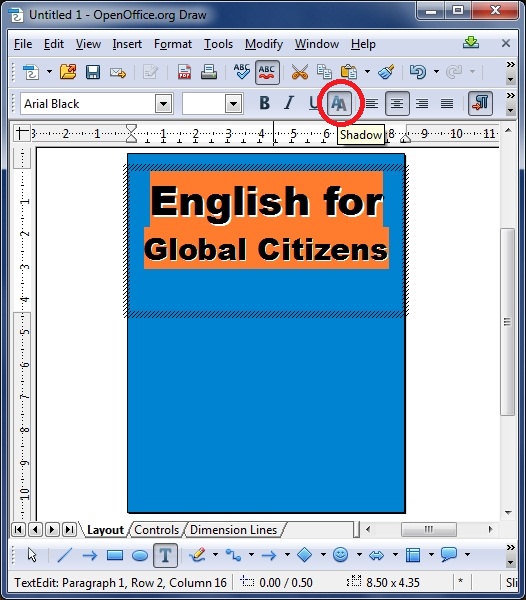The width and height of the screenshot is (526, 600).
Task: Open the font name dropdown arrow
Action: pos(163,104)
